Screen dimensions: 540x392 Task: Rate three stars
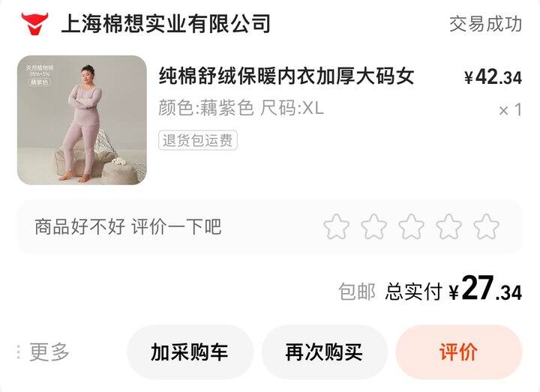click(x=411, y=226)
